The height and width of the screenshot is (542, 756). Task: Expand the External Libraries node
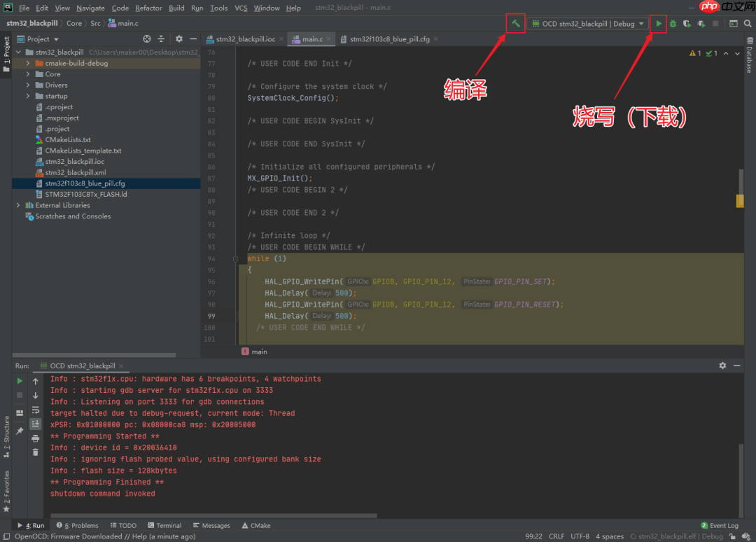coord(17,204)
